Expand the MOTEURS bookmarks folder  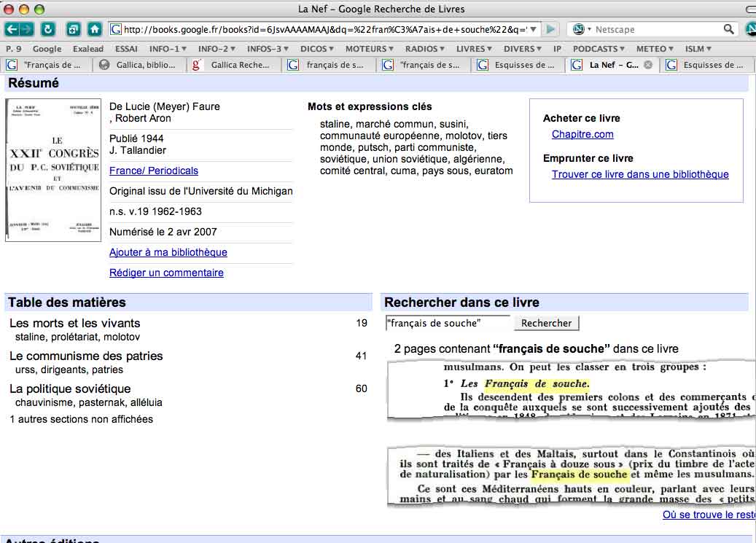[x=370, y=49]
